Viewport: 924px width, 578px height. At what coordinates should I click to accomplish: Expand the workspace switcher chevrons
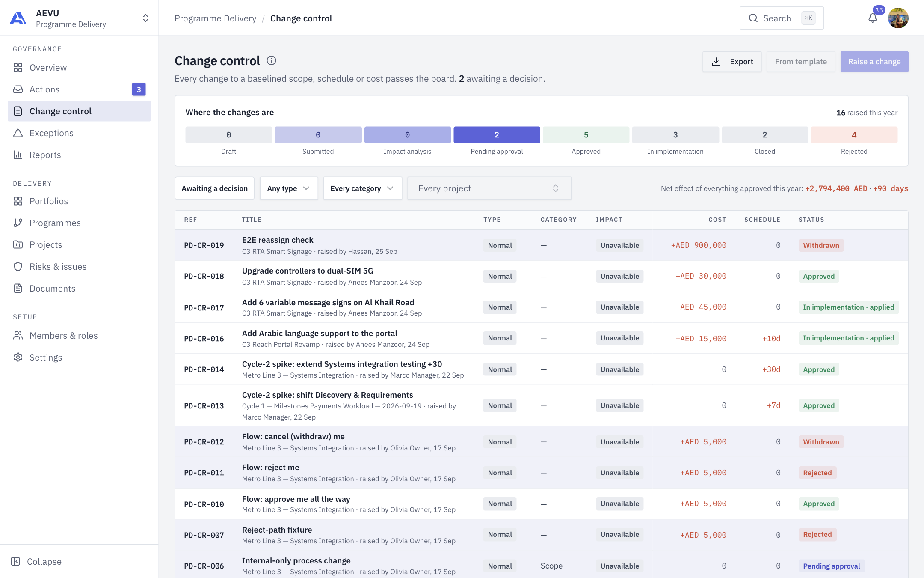coord(145,18)
